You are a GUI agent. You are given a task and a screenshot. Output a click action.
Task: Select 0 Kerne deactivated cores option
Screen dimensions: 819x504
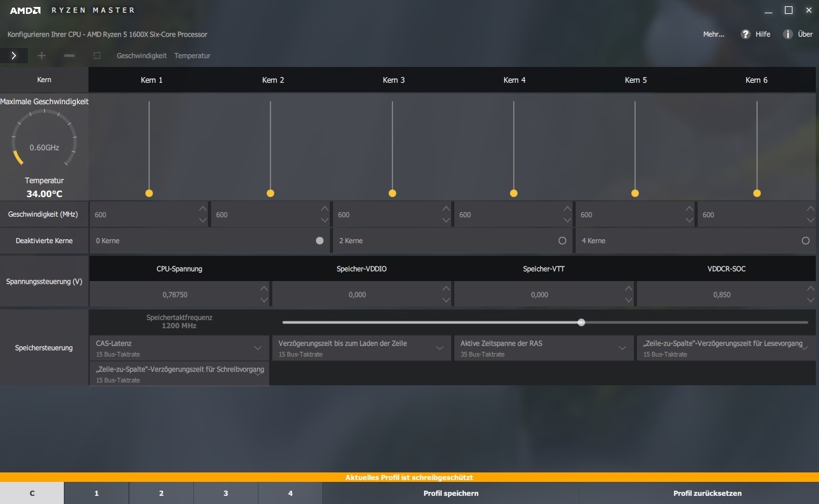[x=319, y=241]
